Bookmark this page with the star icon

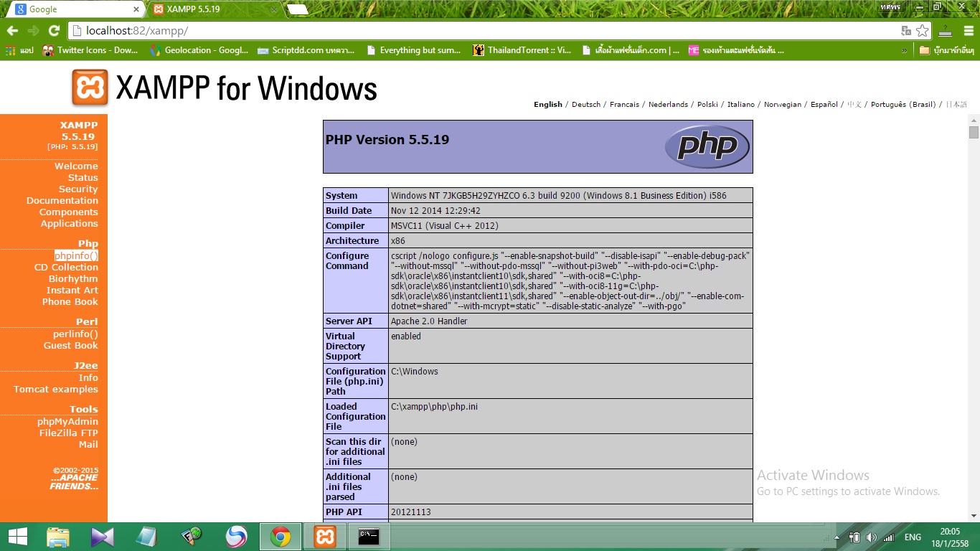pos(923,31)
